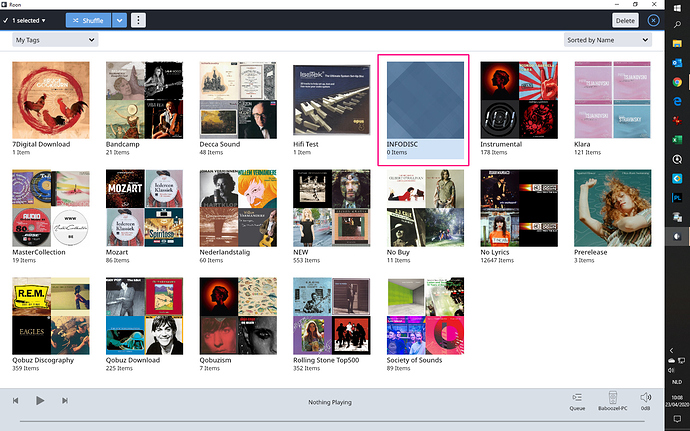The width and height of the screenshot is (690, 431).
Task: Open Windows search from taskbar
Action: pos(677,25)
